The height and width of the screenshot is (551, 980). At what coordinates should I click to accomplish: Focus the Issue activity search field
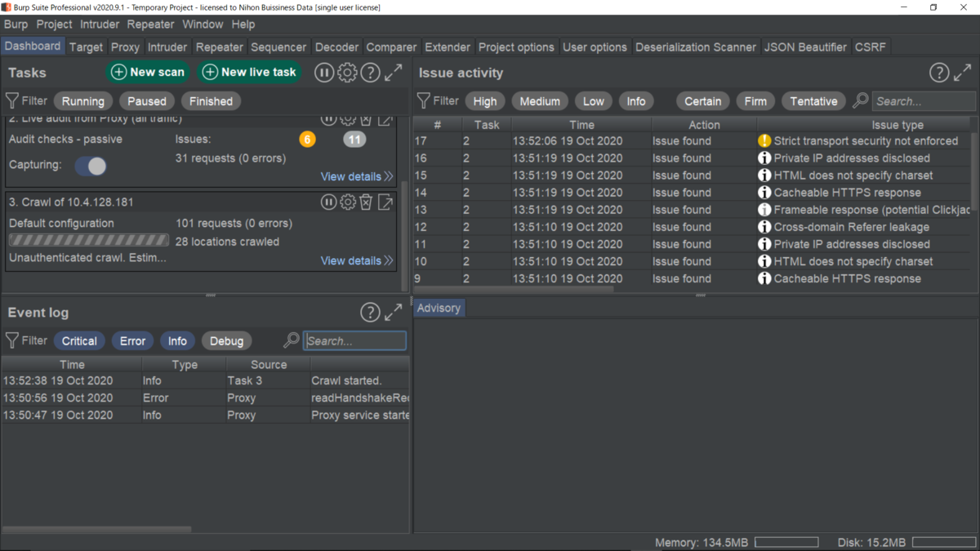(x=924, y=101)
